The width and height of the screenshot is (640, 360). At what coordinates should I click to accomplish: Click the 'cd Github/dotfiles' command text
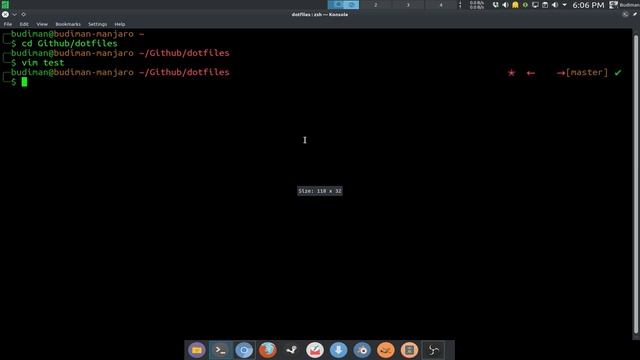tap(69, 43)
